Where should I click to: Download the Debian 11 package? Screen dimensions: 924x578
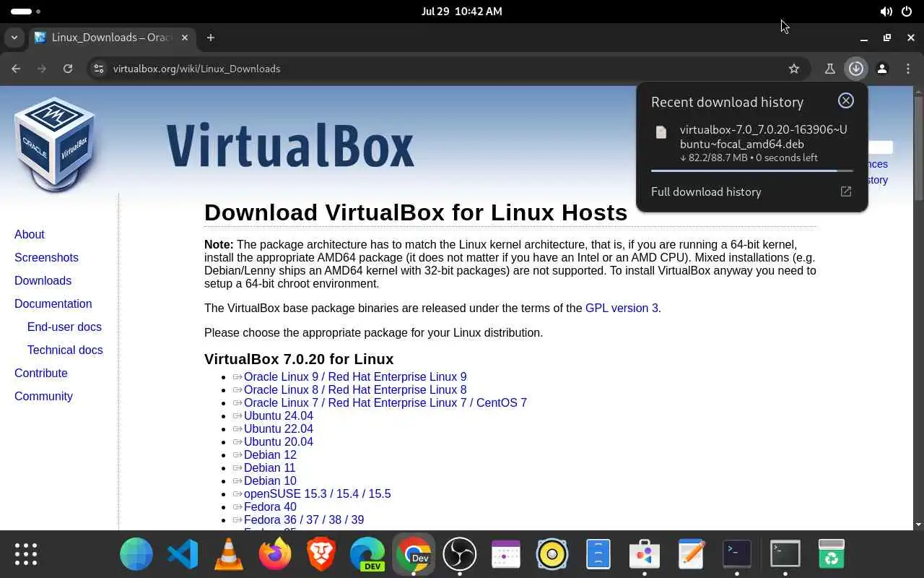(x=270, y=467)
